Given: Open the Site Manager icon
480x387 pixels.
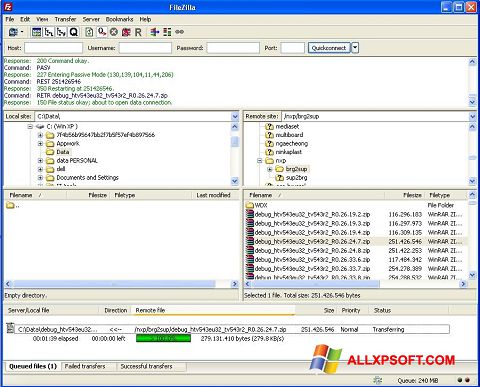Looking at the screenshot, I should pyautogui.click(x=13, y=32).
